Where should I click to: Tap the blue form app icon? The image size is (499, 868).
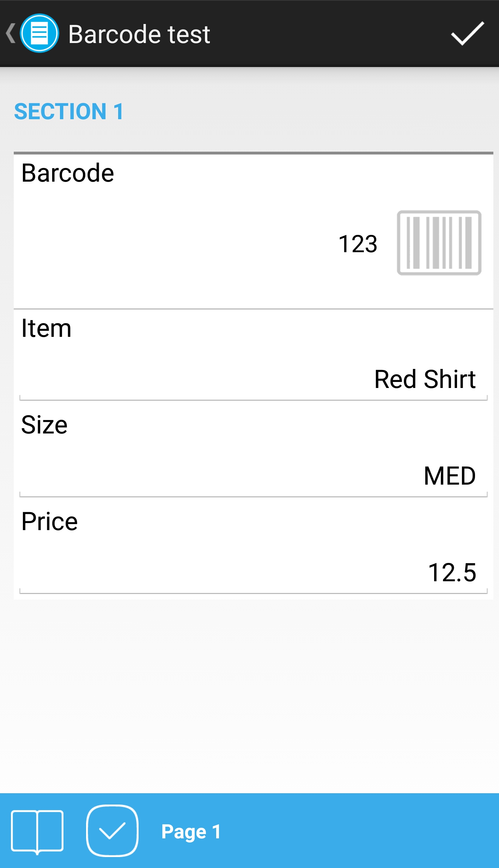click(x=39, y=34)
